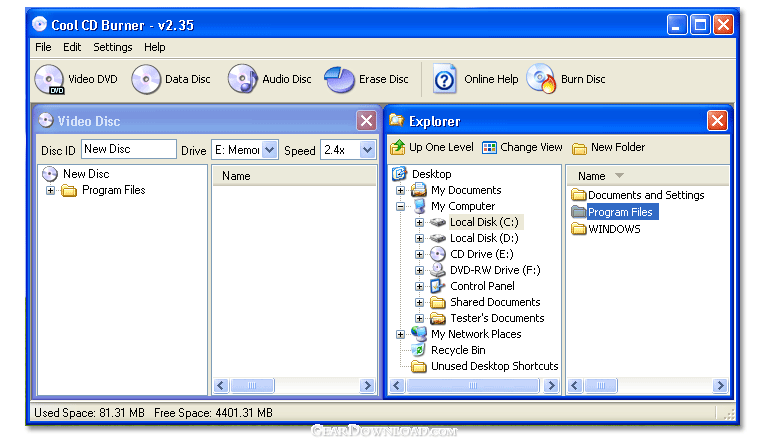
Task: Click the Shared Documents folder icon
Action: click(x=438, y=302)
